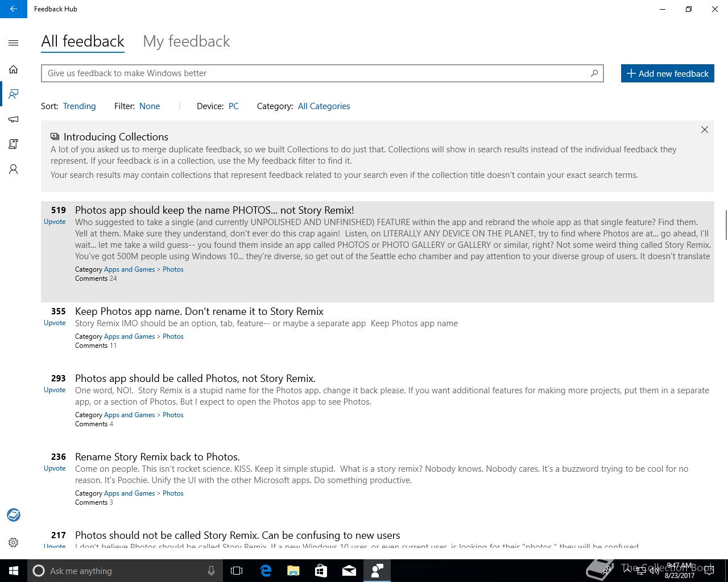Click the Cortana 'Ask me anything' box
This screenshot has height=582, width=728.
124,571
